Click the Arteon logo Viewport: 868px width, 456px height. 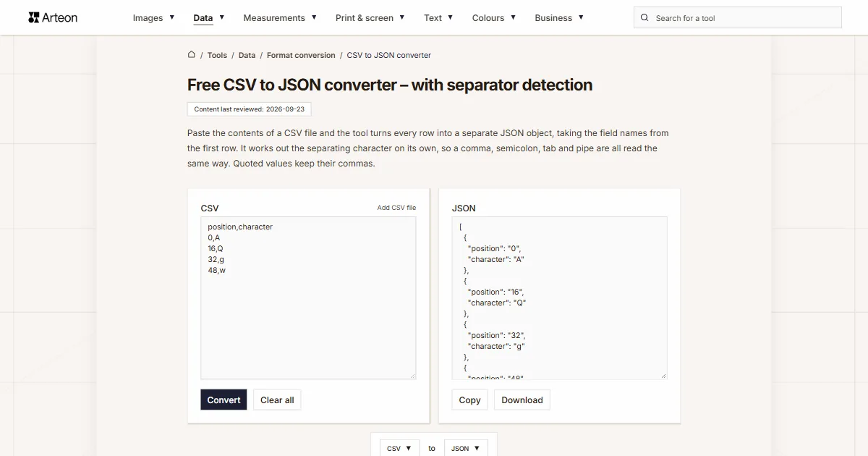coord(53,17)
